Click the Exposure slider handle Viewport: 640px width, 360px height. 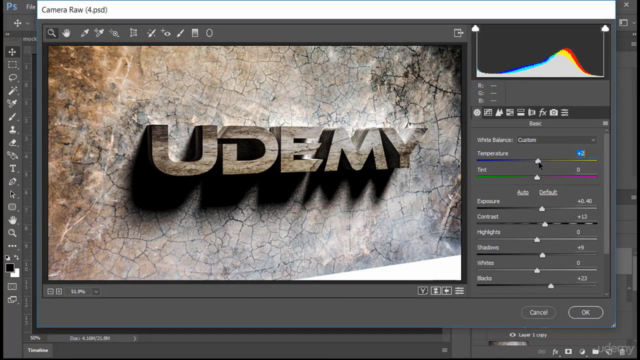point(542,209)
